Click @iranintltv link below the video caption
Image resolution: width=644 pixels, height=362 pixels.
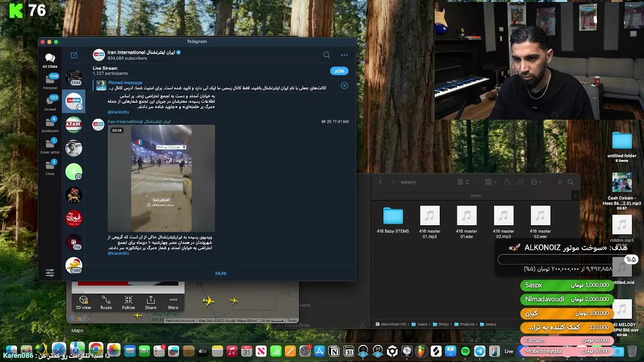[118, 253]
